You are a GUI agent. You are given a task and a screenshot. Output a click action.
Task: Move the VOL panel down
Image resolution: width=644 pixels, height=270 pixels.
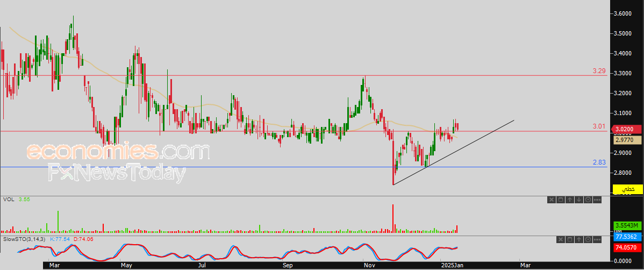pyautogui.click(x=579, y=200)
